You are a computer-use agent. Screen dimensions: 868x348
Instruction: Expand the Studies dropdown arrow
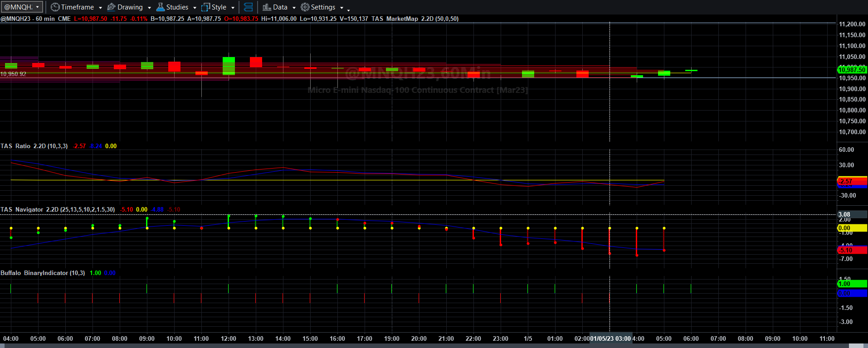pos(195,8)
